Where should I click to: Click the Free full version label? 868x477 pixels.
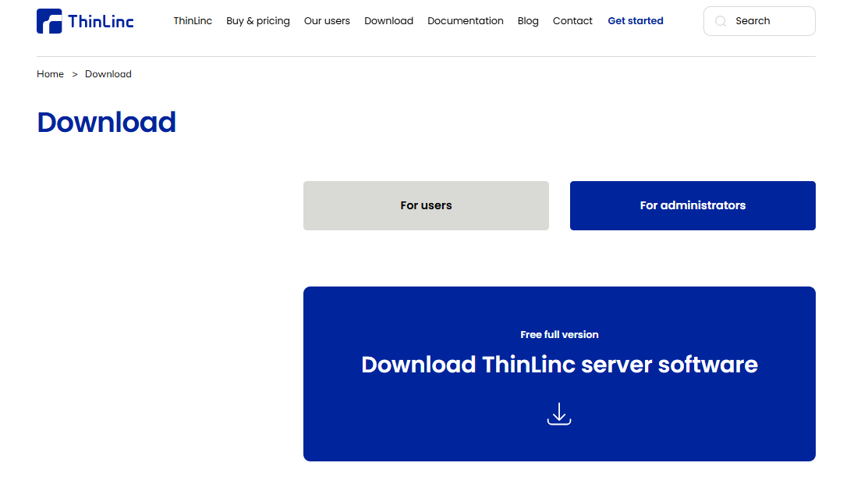tap(559, 334)
